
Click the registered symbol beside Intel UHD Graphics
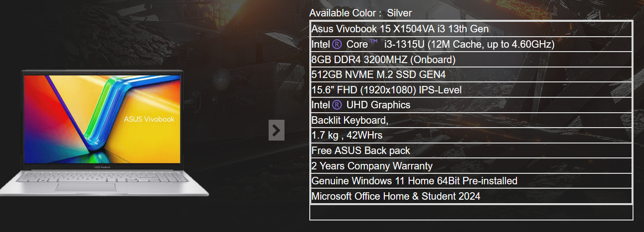pos(337,105)
